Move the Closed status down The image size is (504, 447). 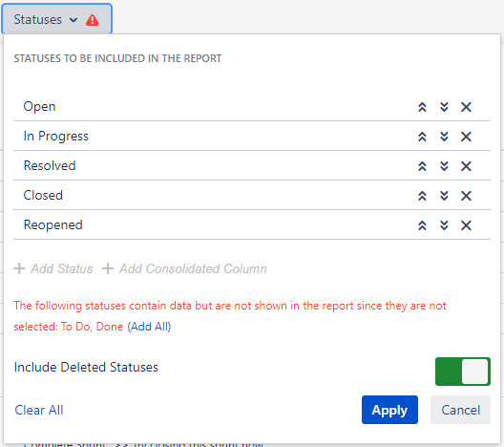[x=444, y=196]
